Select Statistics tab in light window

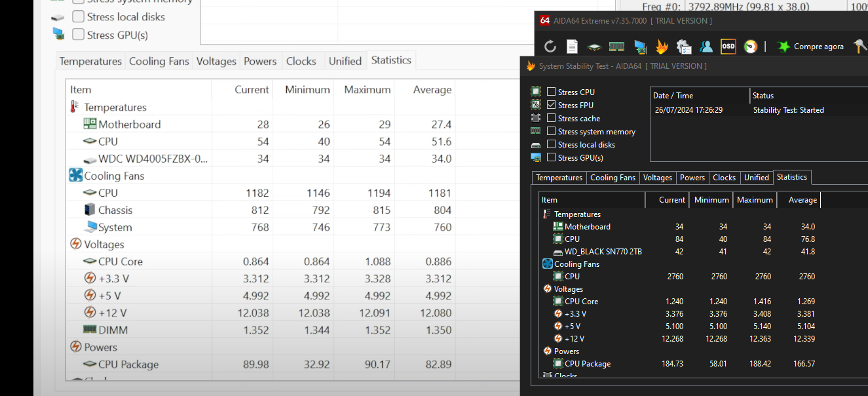pos(391,60)
